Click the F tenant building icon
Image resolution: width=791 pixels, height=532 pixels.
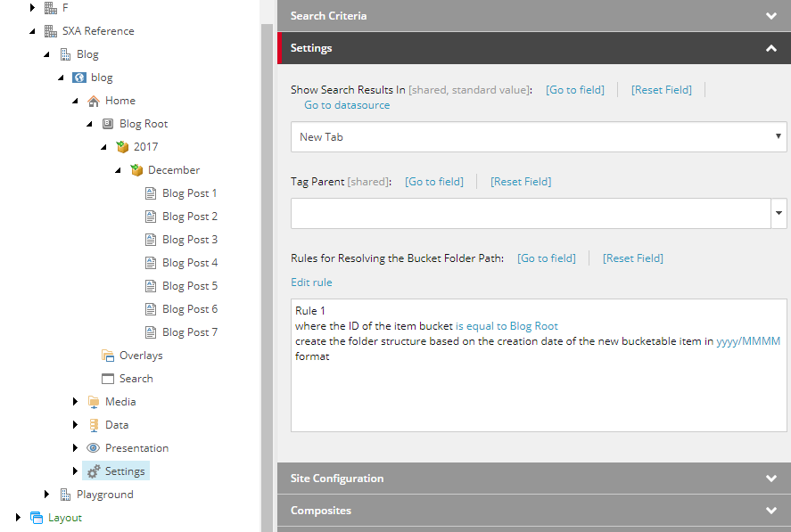(51, 8)
